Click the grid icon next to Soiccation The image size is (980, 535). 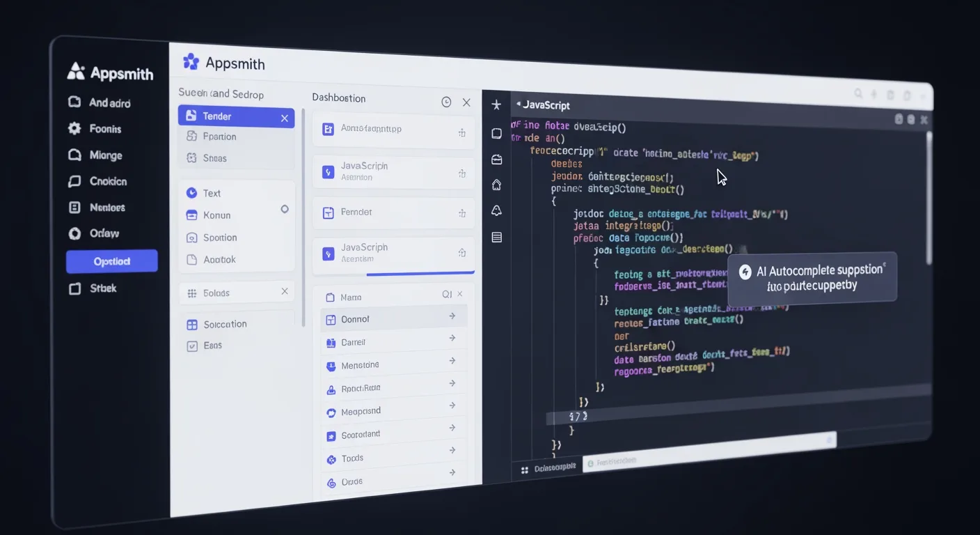coord(192,325)
